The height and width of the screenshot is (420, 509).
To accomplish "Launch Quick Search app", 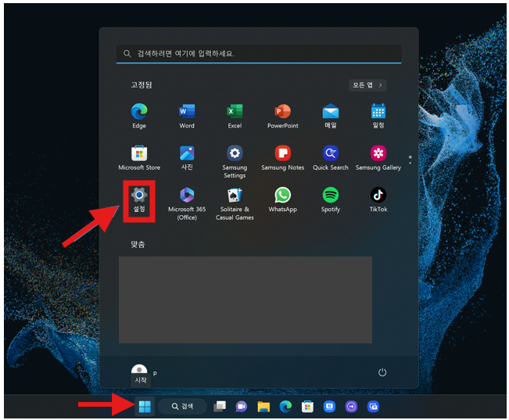I will click(331, 158).
